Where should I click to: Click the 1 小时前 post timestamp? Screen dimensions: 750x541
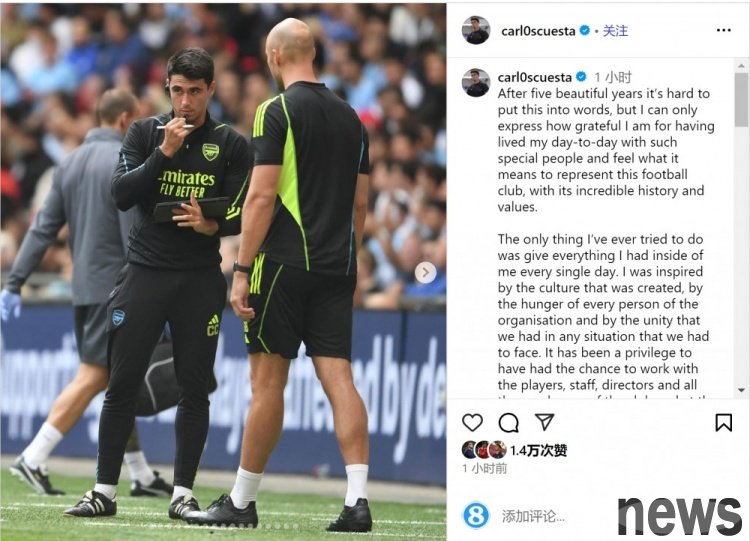click(x=485, y=468)
